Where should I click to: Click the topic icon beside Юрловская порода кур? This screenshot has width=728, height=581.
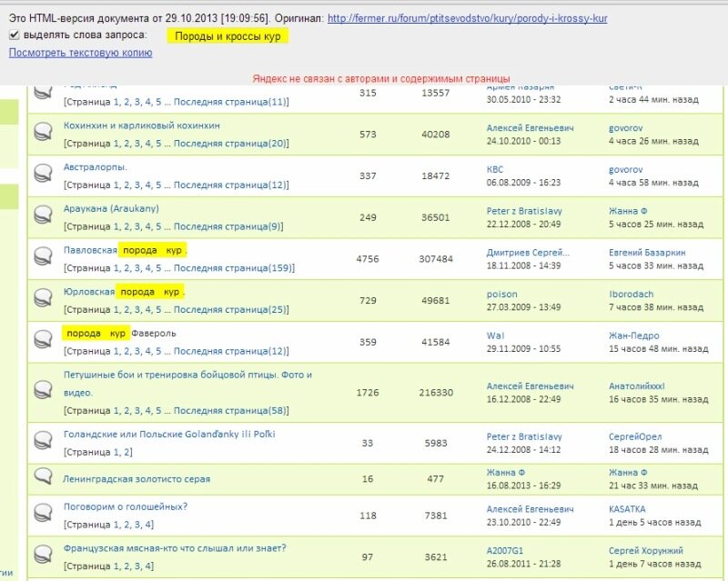(42, 299)
